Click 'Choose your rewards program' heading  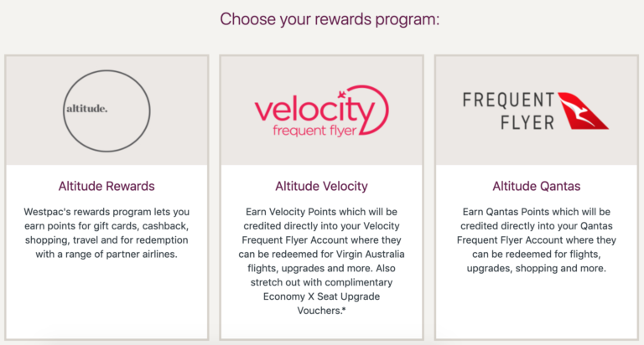(330, 19)
